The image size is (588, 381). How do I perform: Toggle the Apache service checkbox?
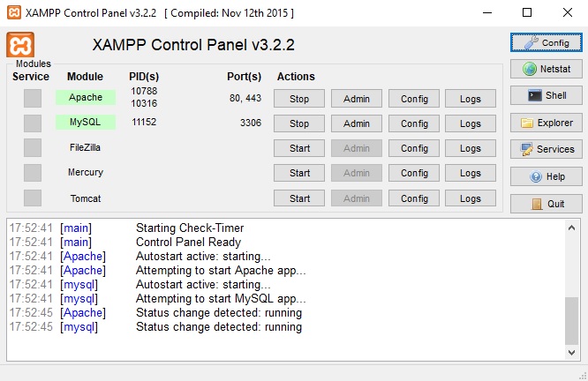coord(33,98)
